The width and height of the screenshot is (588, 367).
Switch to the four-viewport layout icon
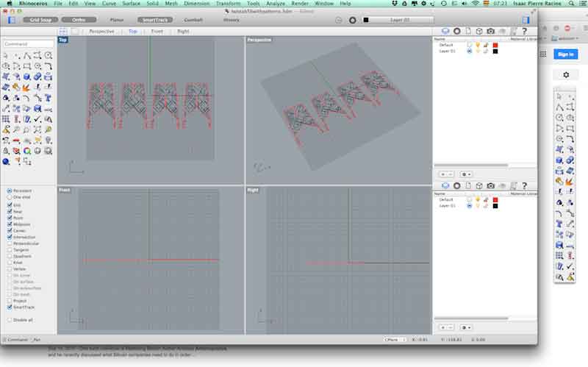tap(63, 32)
